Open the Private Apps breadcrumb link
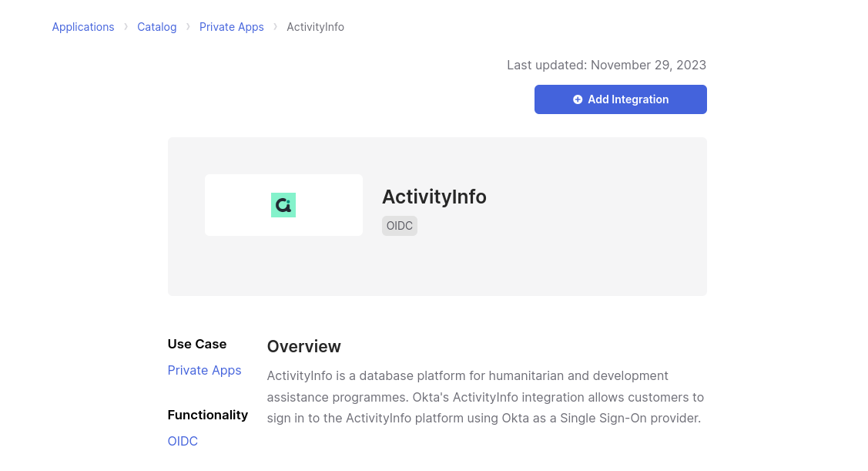The height and width of the screenshot is (471, 868). pos(231,27)
